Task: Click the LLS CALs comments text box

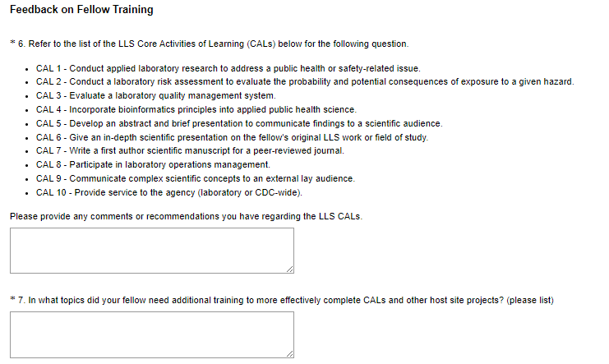Action: pyautogui.click(x=151, y=250)
